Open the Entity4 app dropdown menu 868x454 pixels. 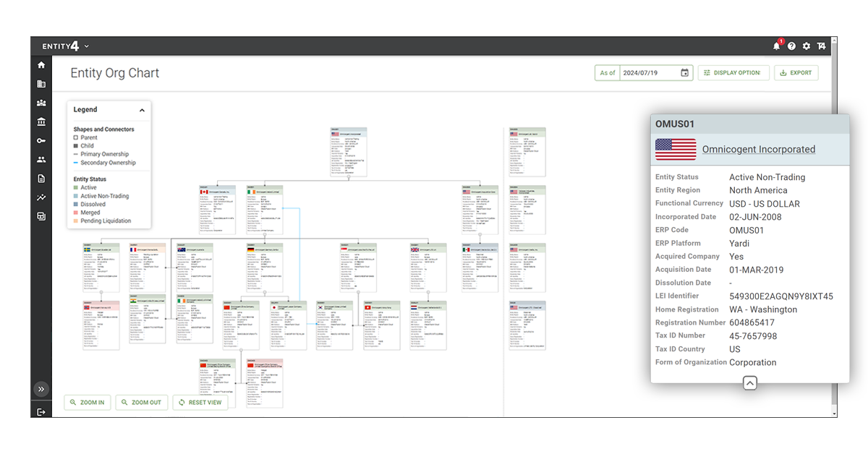[x=87, y=46]
